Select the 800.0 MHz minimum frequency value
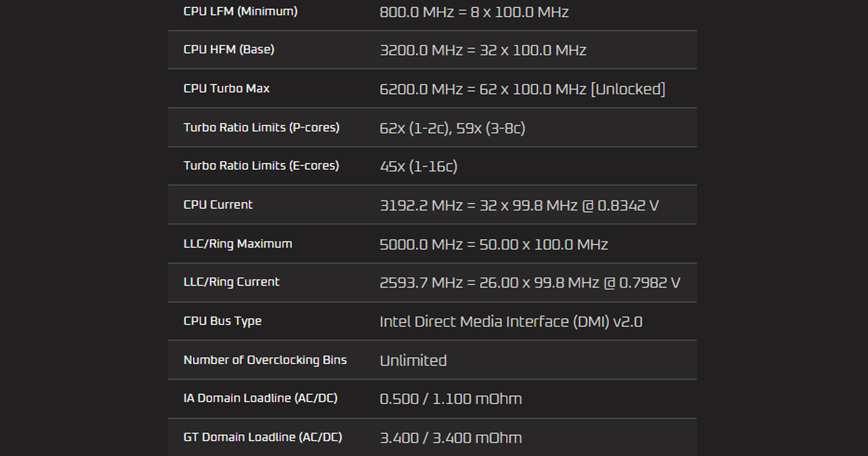This screenshot has height=456, width=868. click(x=474, y=12)
